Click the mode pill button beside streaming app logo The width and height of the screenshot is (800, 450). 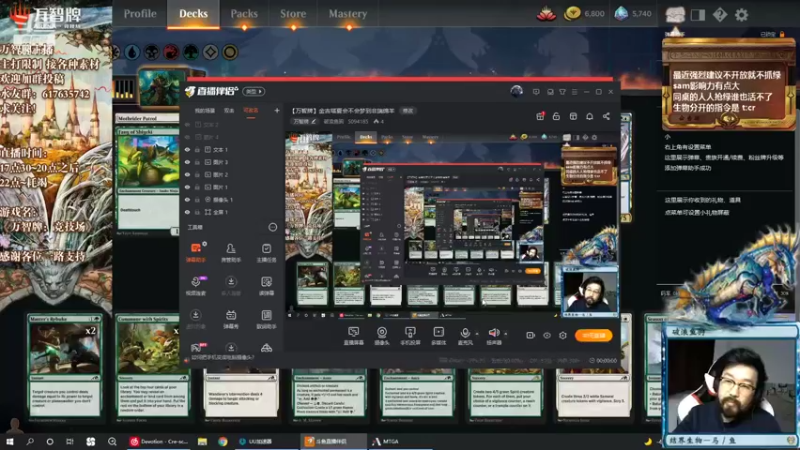(254, 92)
